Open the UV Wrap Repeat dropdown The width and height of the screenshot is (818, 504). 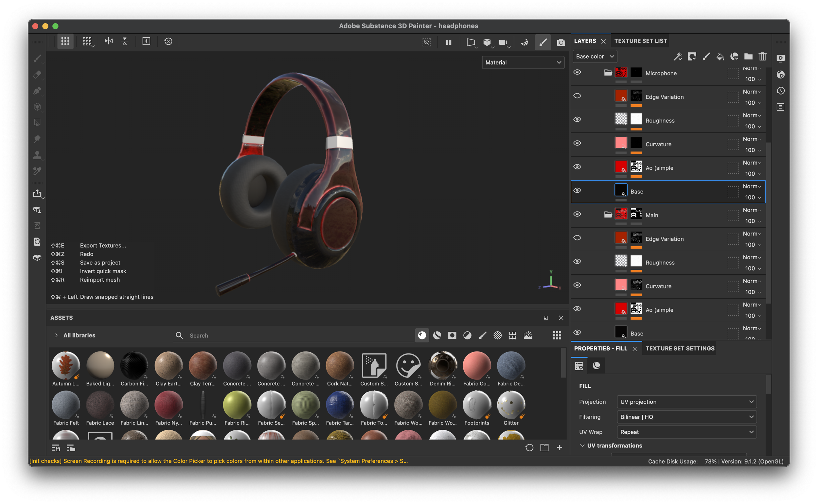pyautogui.click(x=686, y=432)
